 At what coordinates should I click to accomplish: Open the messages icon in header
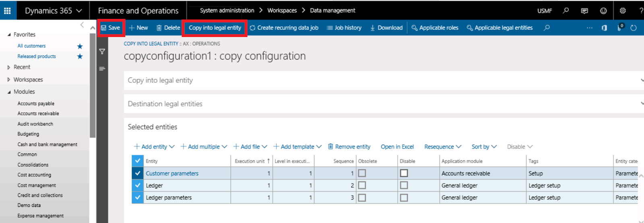584,11
